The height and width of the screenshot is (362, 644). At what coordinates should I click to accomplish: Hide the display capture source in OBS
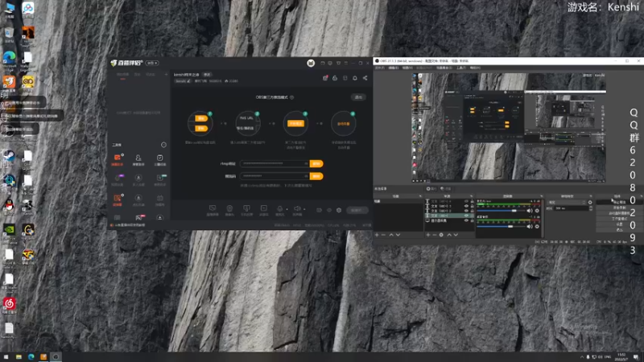coord(466,220)
